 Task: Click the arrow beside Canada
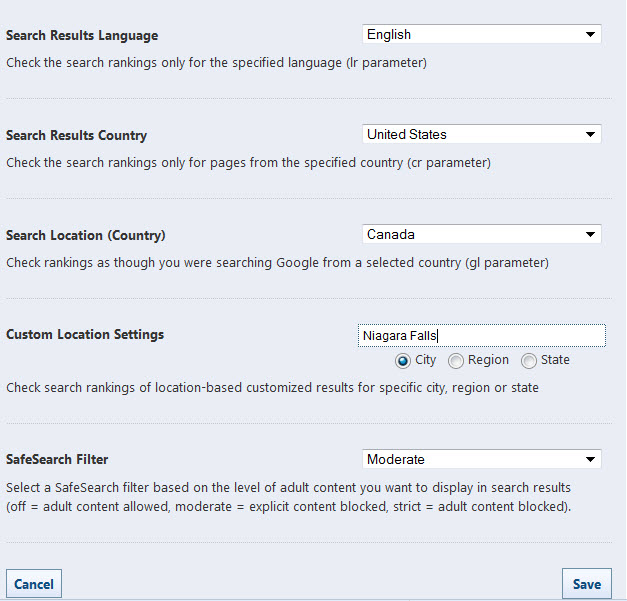coord(590,235)
